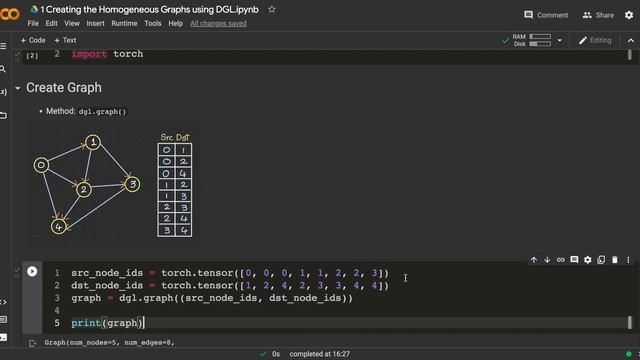Viewport: 640px width, 360px height.
Task: Click the first cell scrollbar handle
Action: click(x=629, y=54)
